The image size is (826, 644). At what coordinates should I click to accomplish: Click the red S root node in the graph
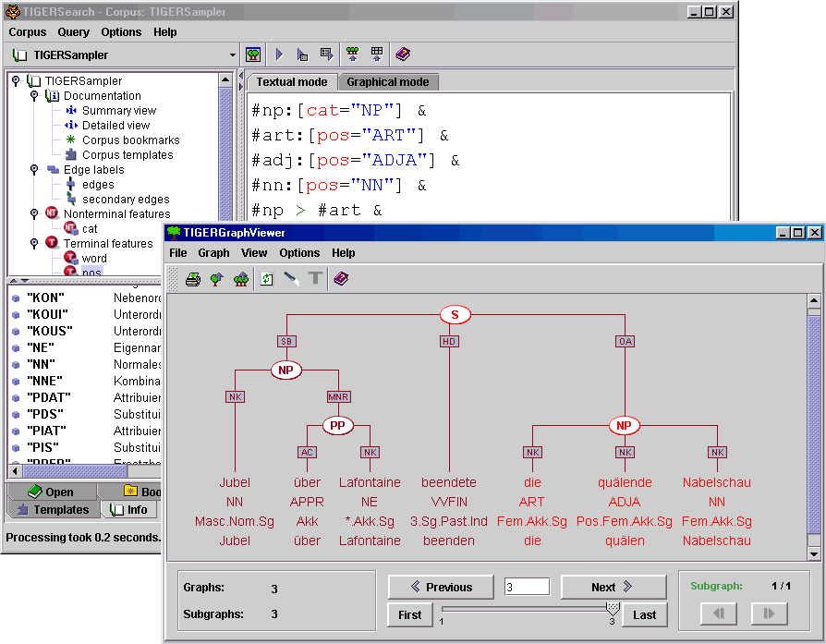(x=456, y=315)
